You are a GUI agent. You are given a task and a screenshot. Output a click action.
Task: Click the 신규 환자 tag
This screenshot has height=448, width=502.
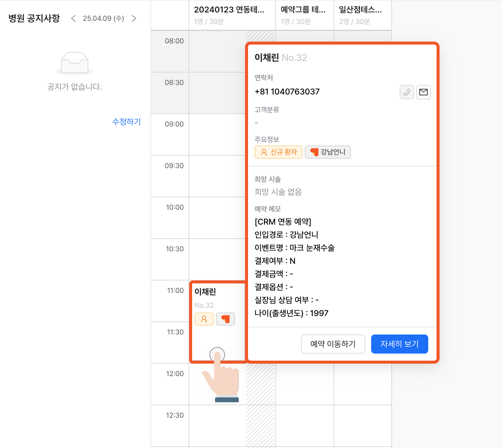click(x=278, y=152)
